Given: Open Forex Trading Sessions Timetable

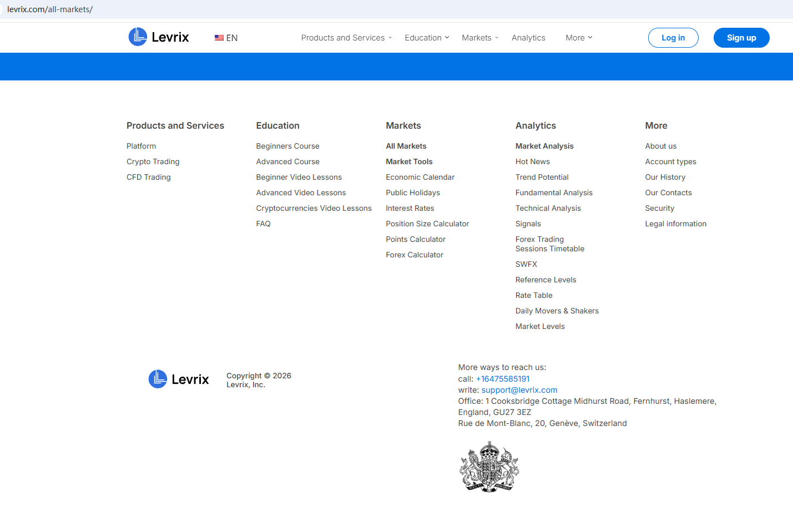Looking at the screenshot, I should coord(550,244).
